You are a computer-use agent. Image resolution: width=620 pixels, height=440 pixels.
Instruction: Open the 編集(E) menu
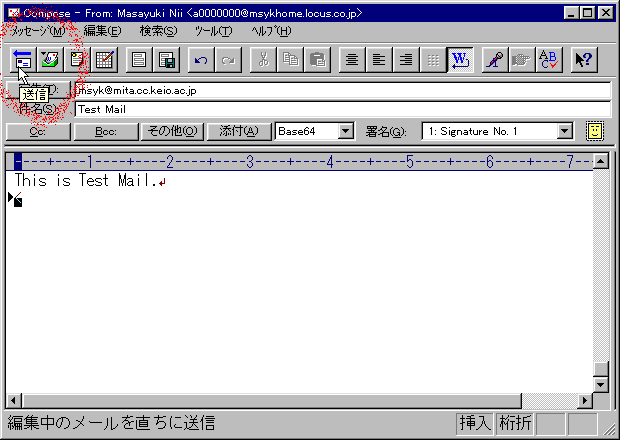click(102, 32)
